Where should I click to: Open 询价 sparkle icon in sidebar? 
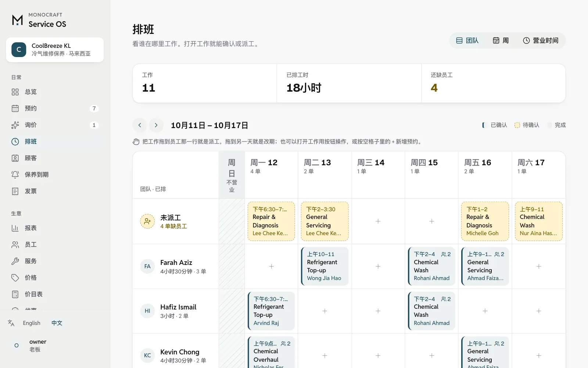click(x=15, y=125)
